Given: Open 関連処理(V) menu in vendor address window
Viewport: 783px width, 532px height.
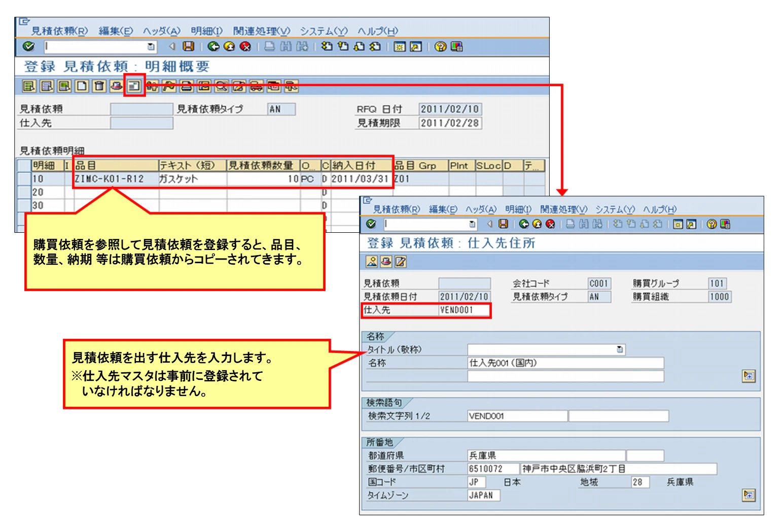Looking at the screenshot, I should [563, 209].
